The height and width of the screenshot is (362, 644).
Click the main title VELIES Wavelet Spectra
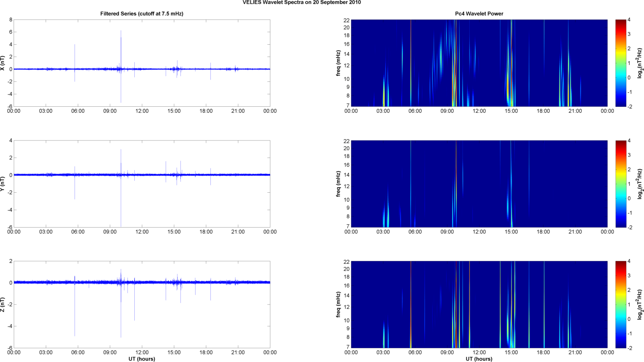point(301,3)
